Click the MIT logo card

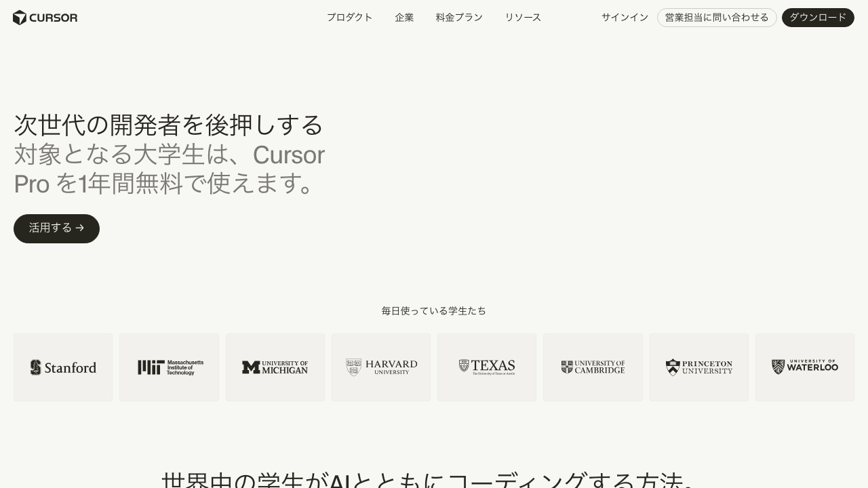169,367
